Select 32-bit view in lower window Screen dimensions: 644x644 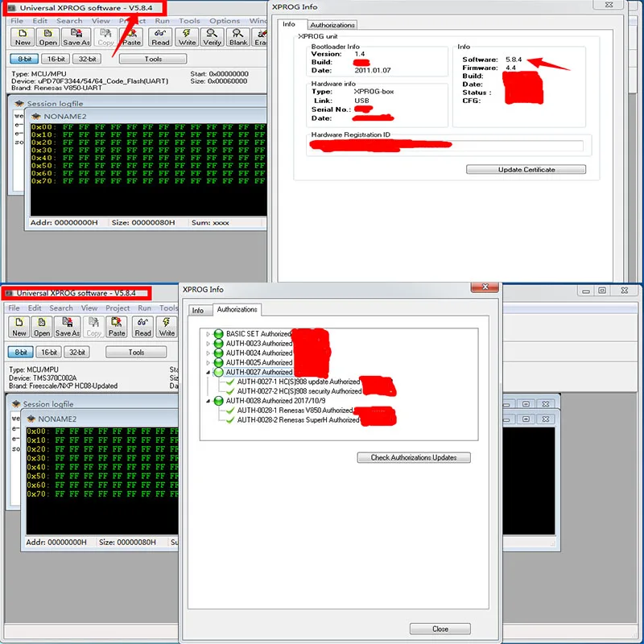pyautogui.click(x=76, y=352)
